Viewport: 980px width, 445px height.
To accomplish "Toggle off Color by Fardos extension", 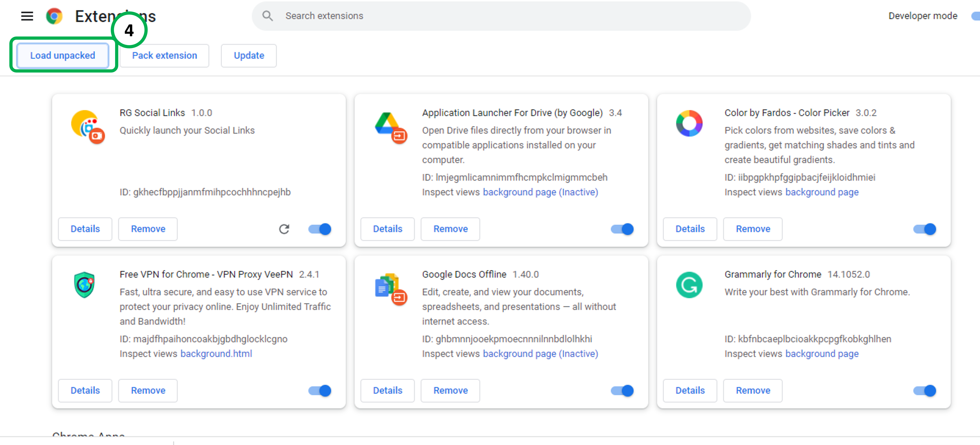I will [x=925, y=229].
